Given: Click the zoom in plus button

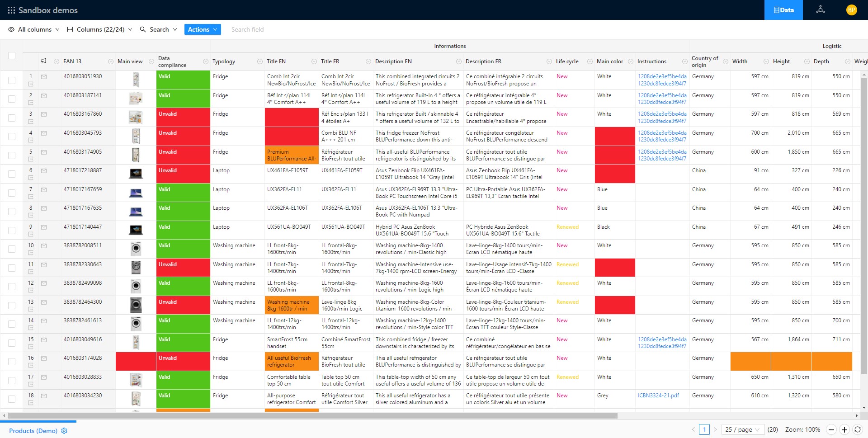Looking at the screenshot, I should (844, 430).
